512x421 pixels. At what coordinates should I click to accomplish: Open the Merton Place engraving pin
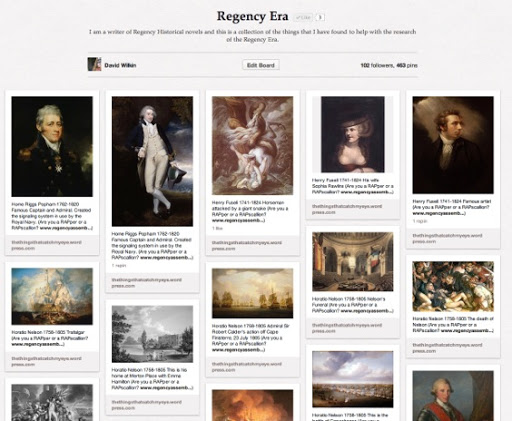click(152, 334)
